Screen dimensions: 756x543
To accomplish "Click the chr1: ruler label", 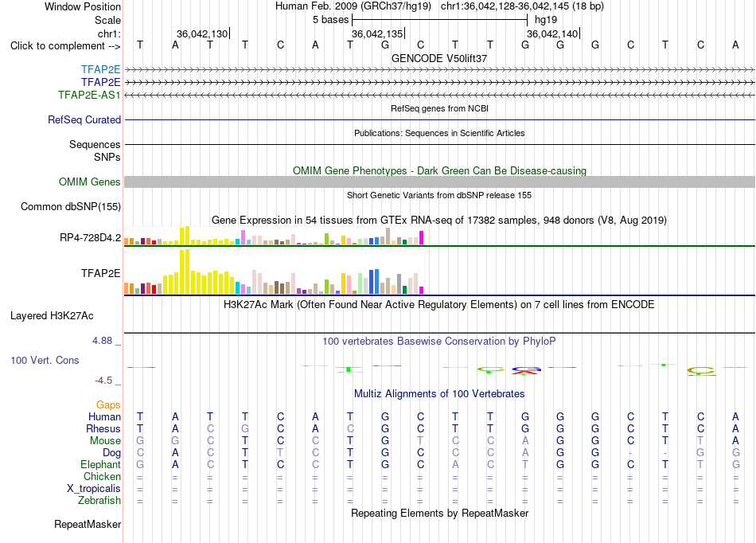I will coord(109,33).
